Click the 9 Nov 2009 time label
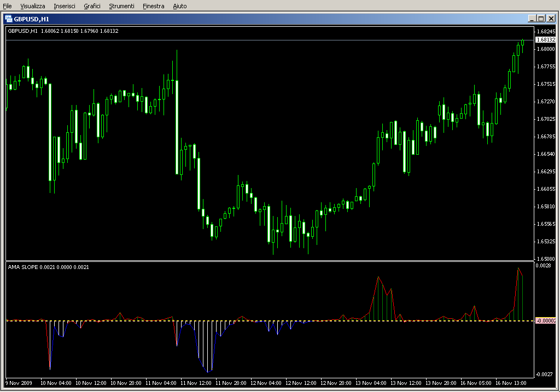Screen dimensions: 560x392 pos(19,383)
